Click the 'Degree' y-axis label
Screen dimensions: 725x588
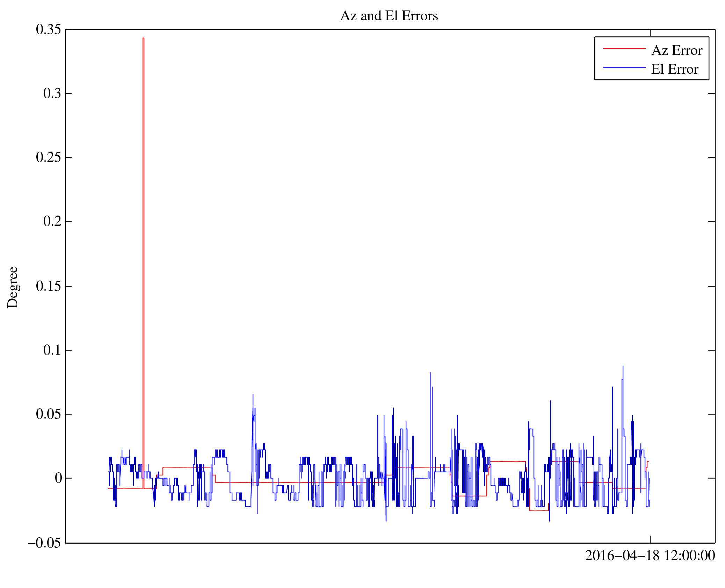coord(13,287)
